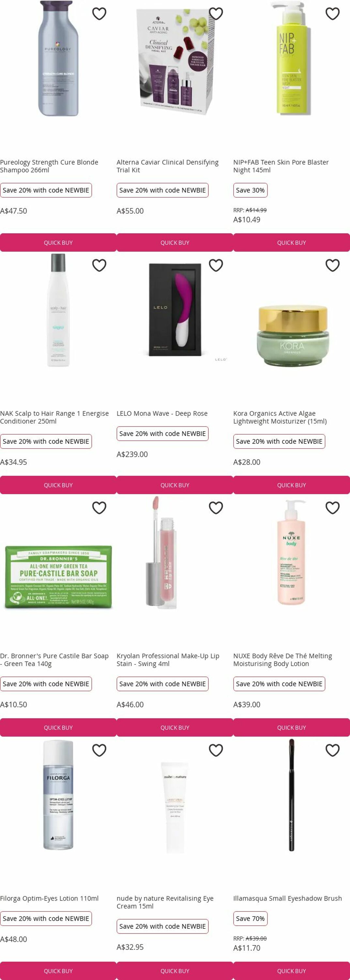The height and width of the screenshot is (980, 350).
Task: Open Alterna Caviar Clinical Densifying Trial Kit link
Action: [168, 166]
